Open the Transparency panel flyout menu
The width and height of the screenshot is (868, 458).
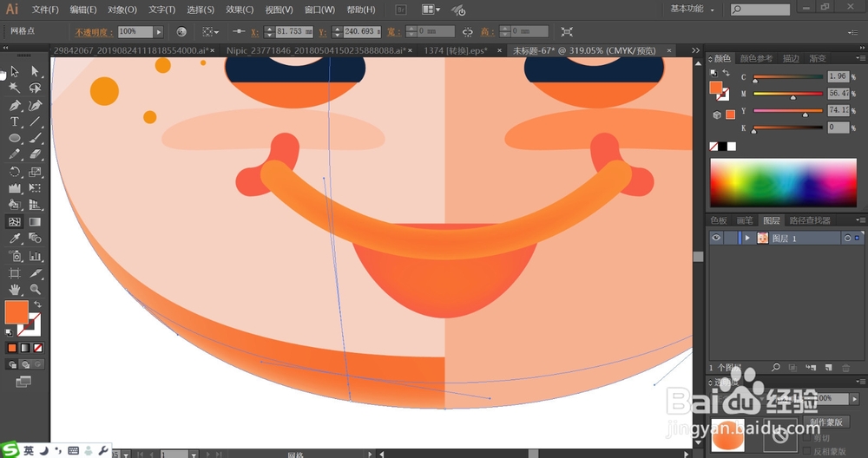click(860, 382)
